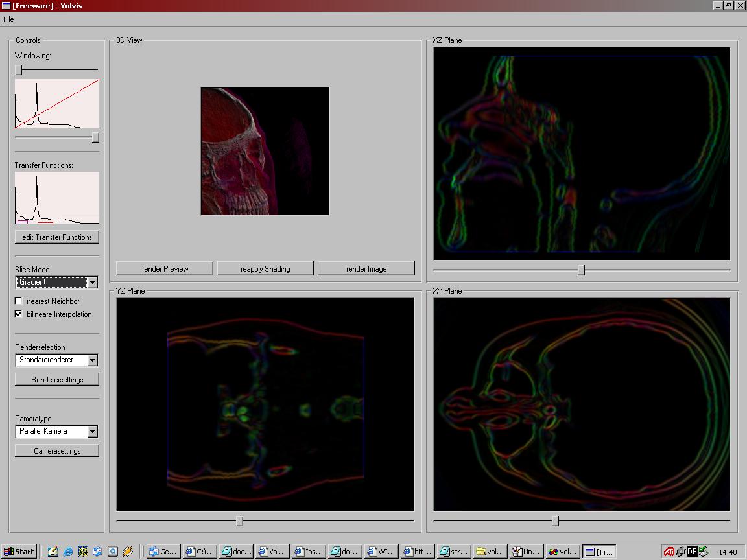Click the Volvis window icon in title bar
747x560 pixels.
6,6
